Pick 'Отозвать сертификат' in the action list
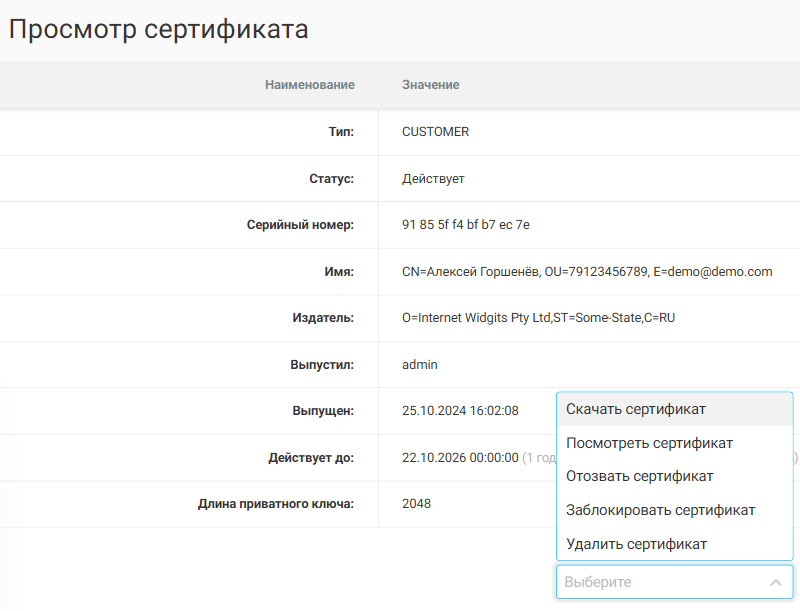Image resolution: width=800 pixels, height=611 pixels. tap(639, 476)
